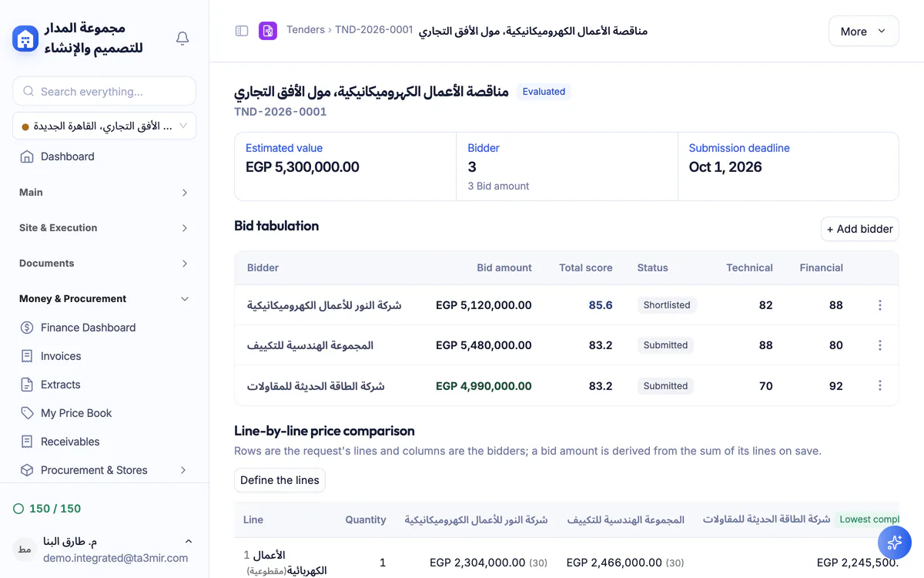
Task: Click bidder name شركة النور للأعمال الكهروميكانيكية in tabulation
Action: [324, 305]
